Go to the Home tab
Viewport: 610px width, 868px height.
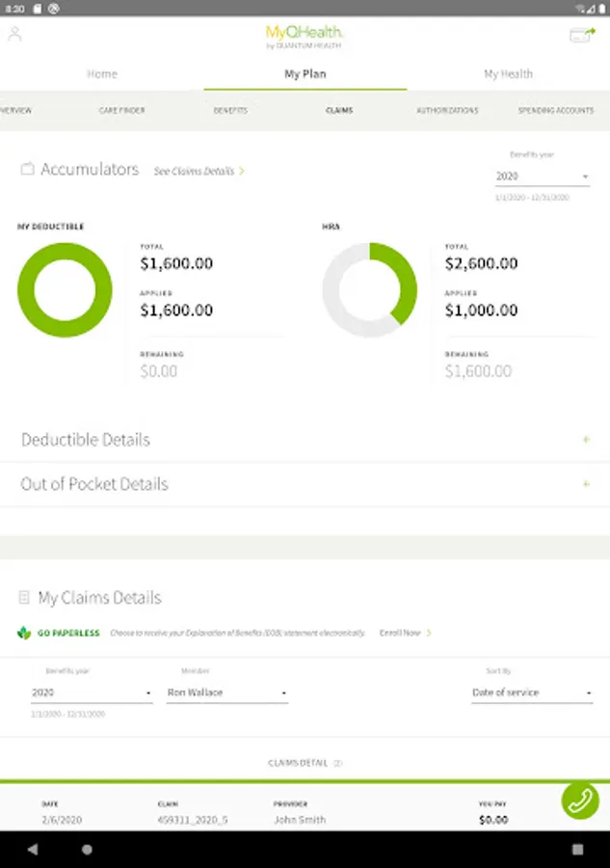102,74
